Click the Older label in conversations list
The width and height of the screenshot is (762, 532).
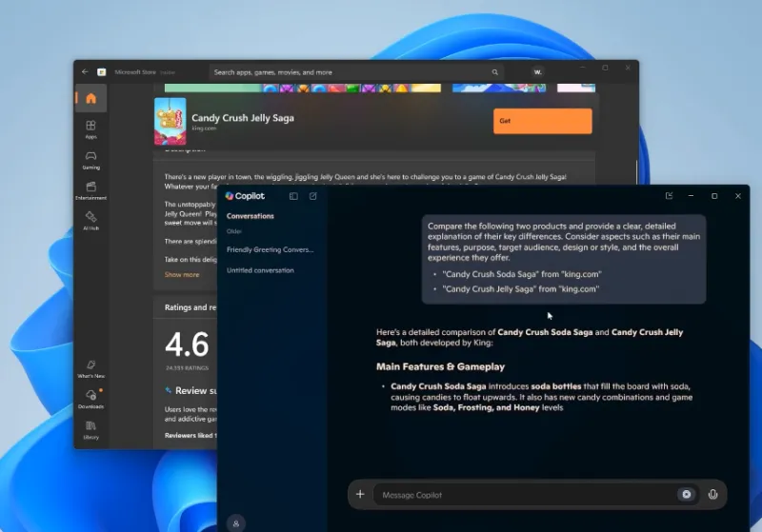233,231
